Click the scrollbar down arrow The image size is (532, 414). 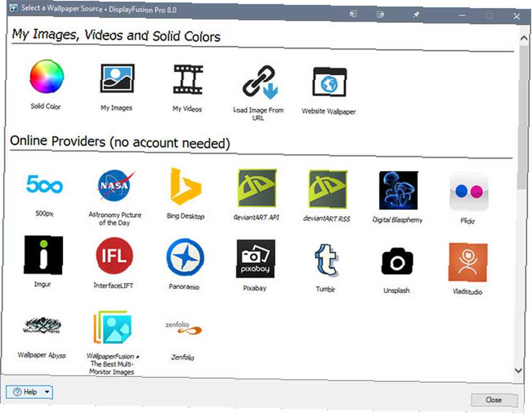click(x=518, y=370)
